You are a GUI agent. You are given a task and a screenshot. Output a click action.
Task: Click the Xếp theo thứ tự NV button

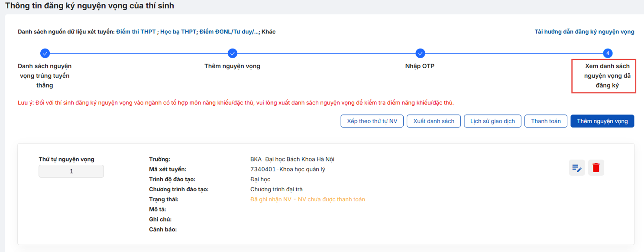pos(372,121)
